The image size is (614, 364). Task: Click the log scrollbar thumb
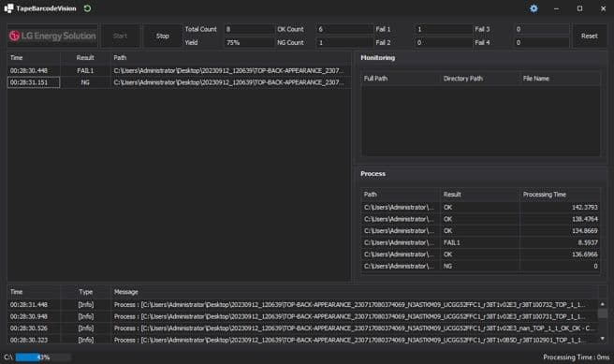tap(602, 313)
